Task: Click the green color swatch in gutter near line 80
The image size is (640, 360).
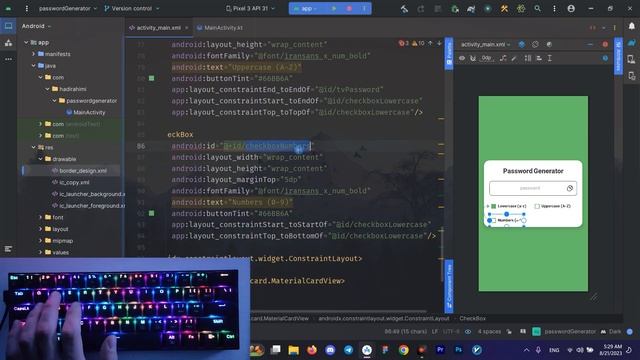Action: click(151, 78)
